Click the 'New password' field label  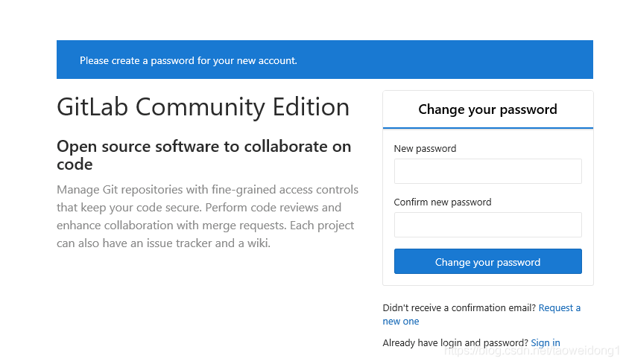pyautogui.click(x=425, y=149)
